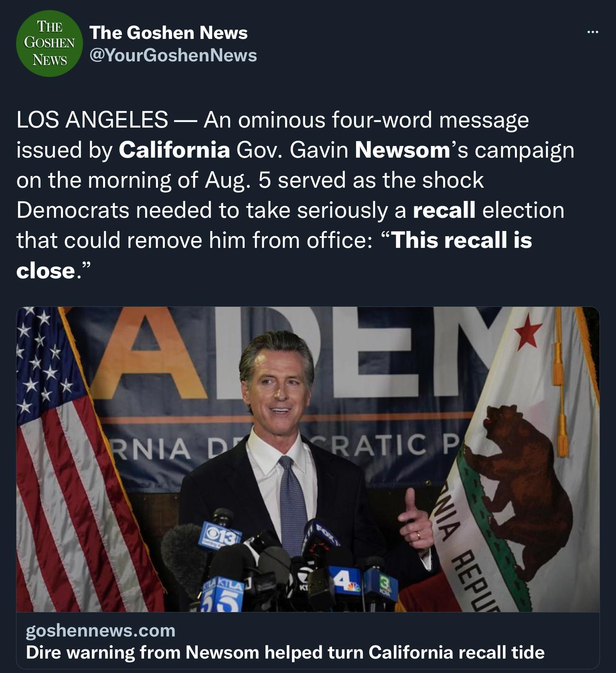Click the bold "California" word in the tweet
The image size is (616, 673).
174,150
